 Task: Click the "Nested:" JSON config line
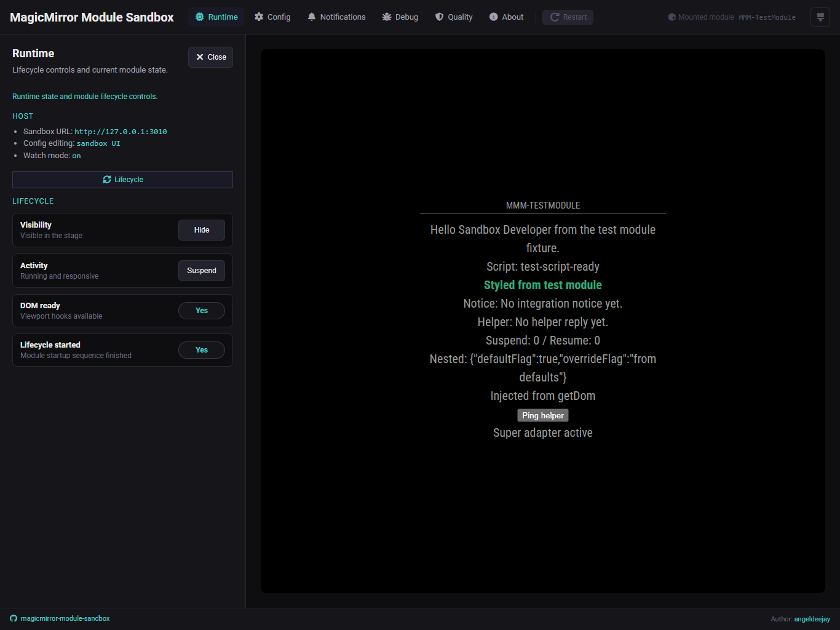coord(543,368)
